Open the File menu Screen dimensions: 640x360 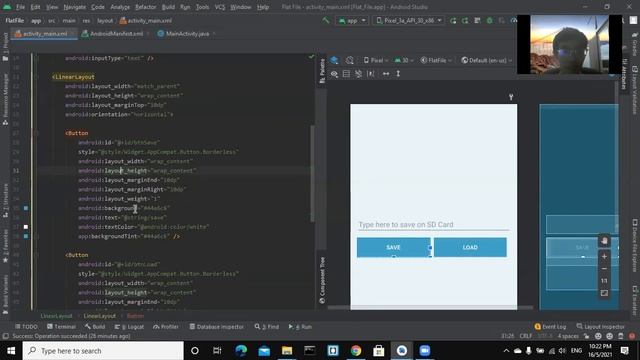click(20, 7)
